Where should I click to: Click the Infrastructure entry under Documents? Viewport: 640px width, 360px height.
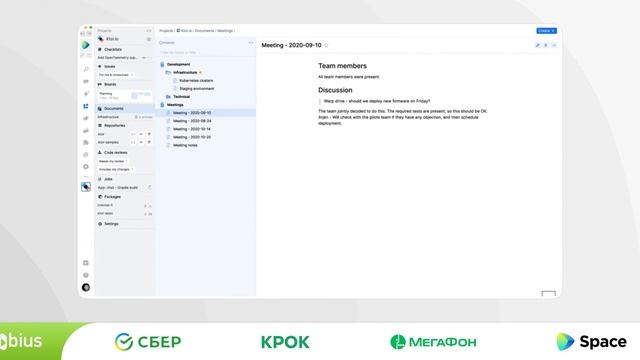pos(108,117)
